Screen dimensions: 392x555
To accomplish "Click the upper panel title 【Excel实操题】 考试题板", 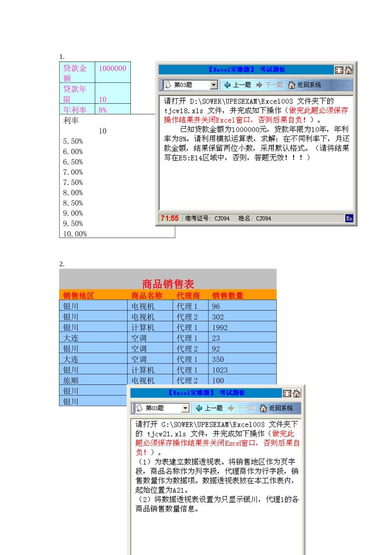I will (246, 69).
